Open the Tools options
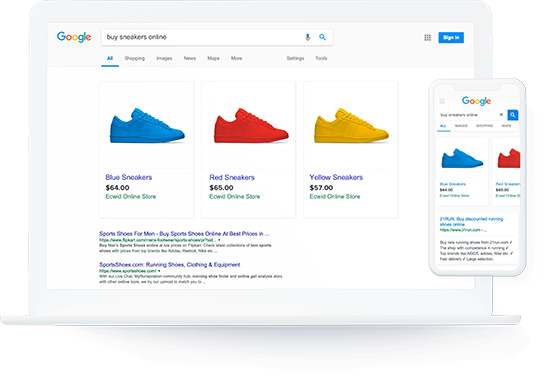The image size is (545, 382). (x=321, y=58)
